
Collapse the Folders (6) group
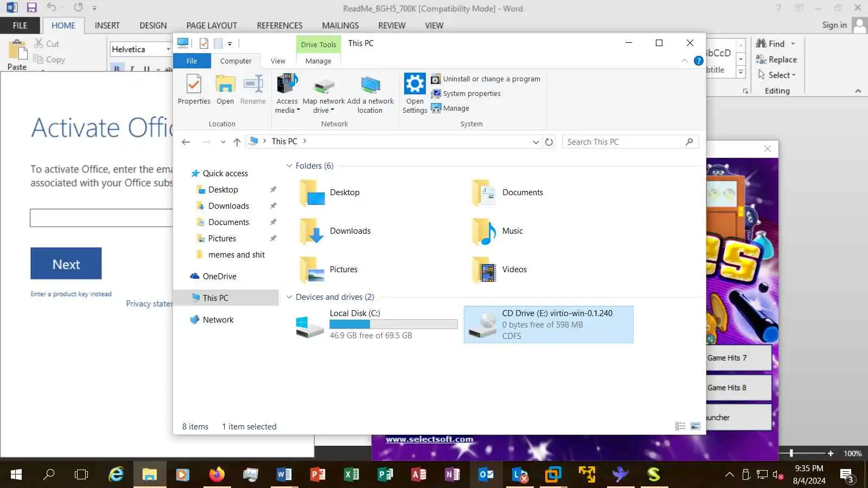[x=289, y=166]
